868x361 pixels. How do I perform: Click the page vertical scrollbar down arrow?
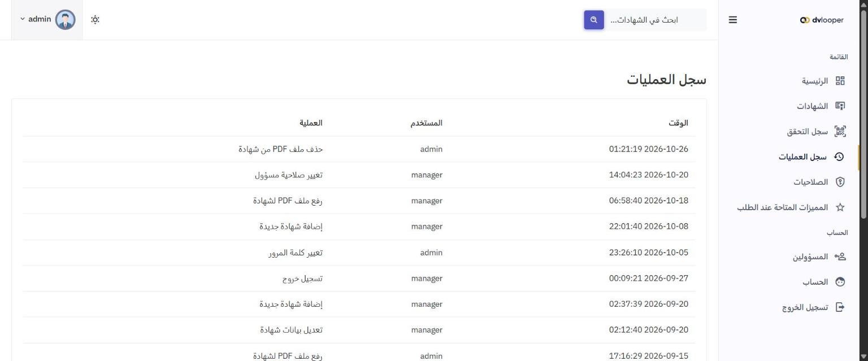click(863, 356)
